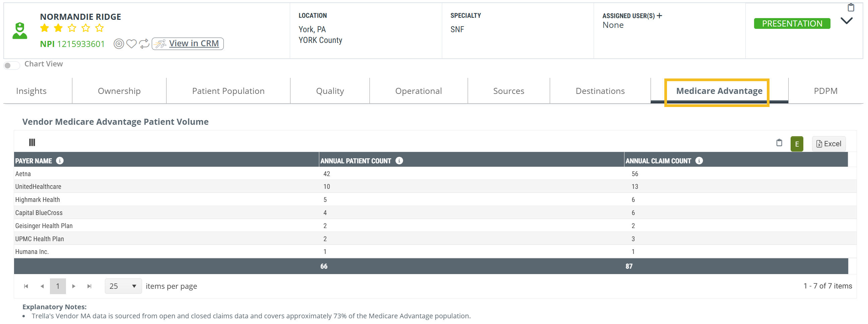Click the target icon next to NPI
This screenshot has width=868, height=324.
[119, 44]
